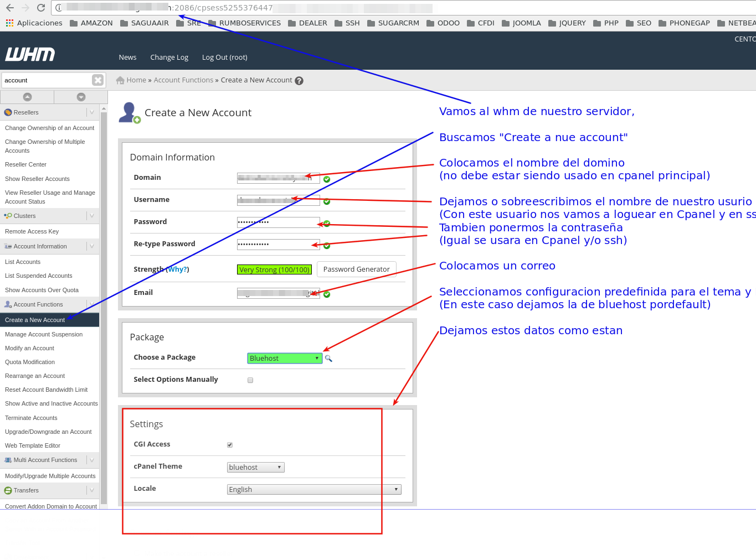The height and width of the screenshot is (560, 756).
Task: Click the Why? strength link
Action: tap(177, 269)
